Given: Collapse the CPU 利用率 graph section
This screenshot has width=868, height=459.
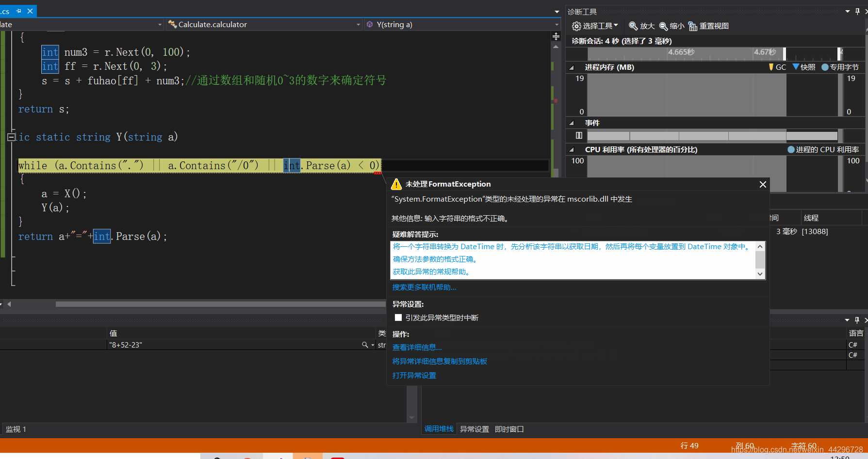Looking at the screenshot, I should (x=572, y=150).
